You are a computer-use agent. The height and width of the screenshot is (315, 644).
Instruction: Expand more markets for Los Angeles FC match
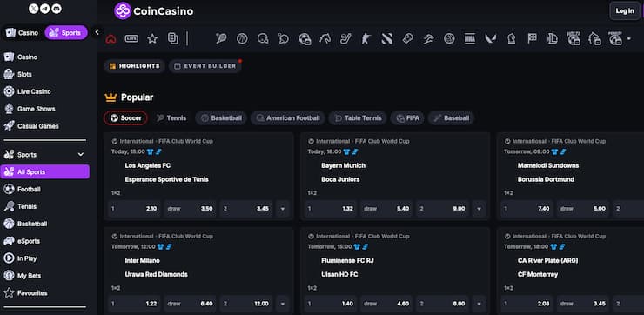tap(283, 209)
